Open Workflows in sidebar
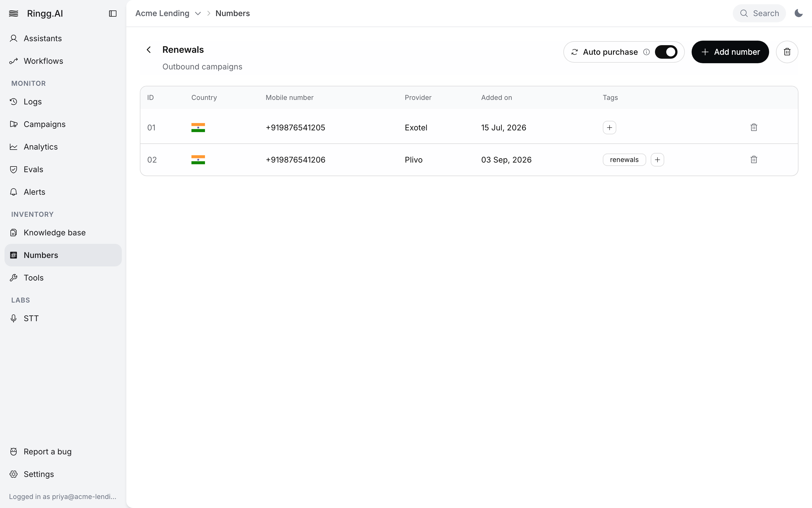 tap(63, 61)
